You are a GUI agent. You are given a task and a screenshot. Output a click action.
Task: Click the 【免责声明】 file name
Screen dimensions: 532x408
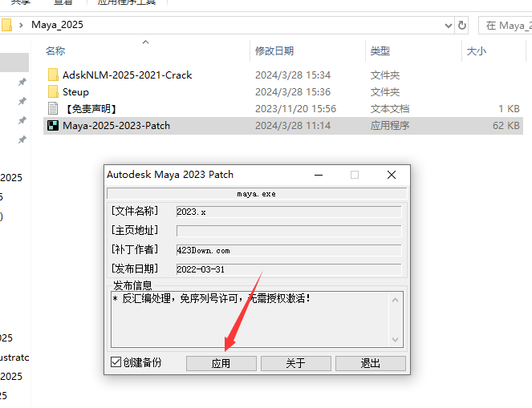(90, 109)
